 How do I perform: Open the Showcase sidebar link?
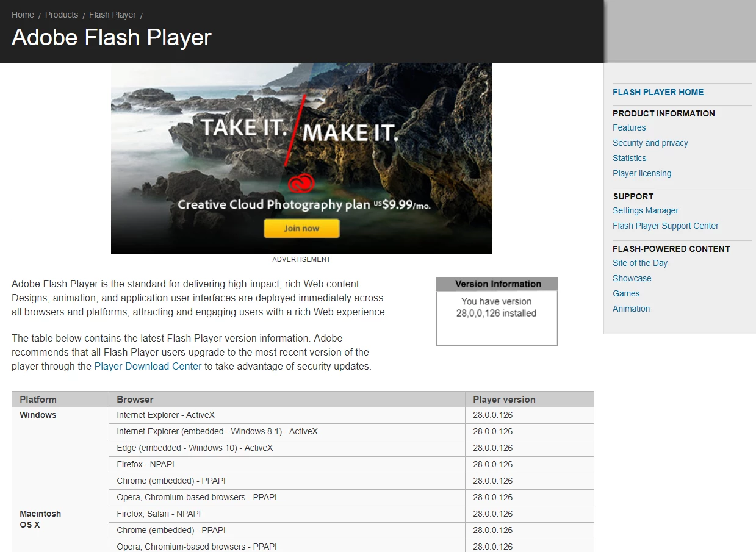(632, 278)
